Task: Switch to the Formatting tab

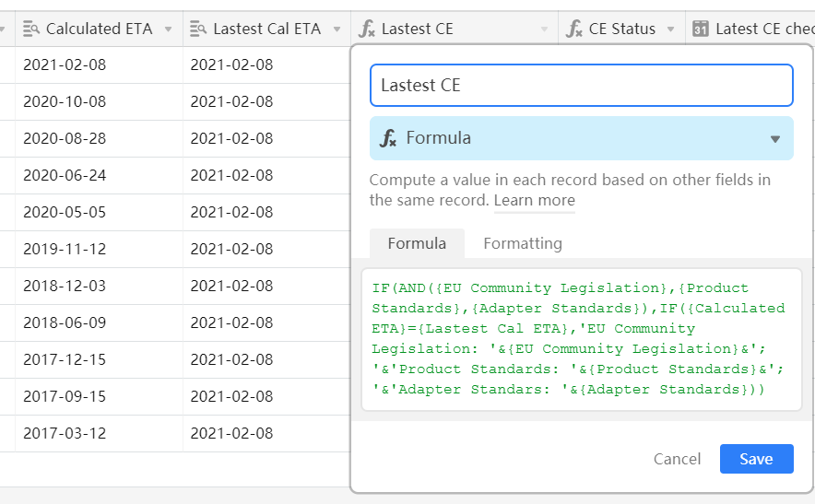Action: click(x=523, y=243)
